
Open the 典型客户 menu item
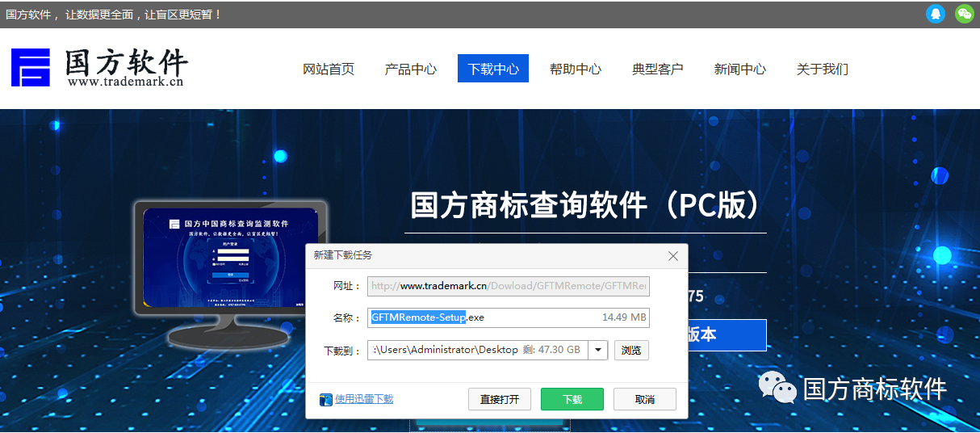coord(658,69)
